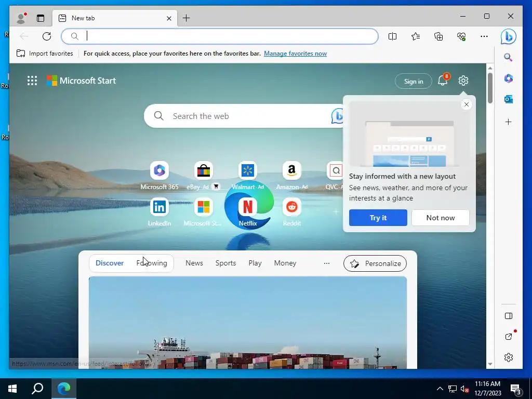
Task: Open page settings gear icon
Action: (463, 81)
